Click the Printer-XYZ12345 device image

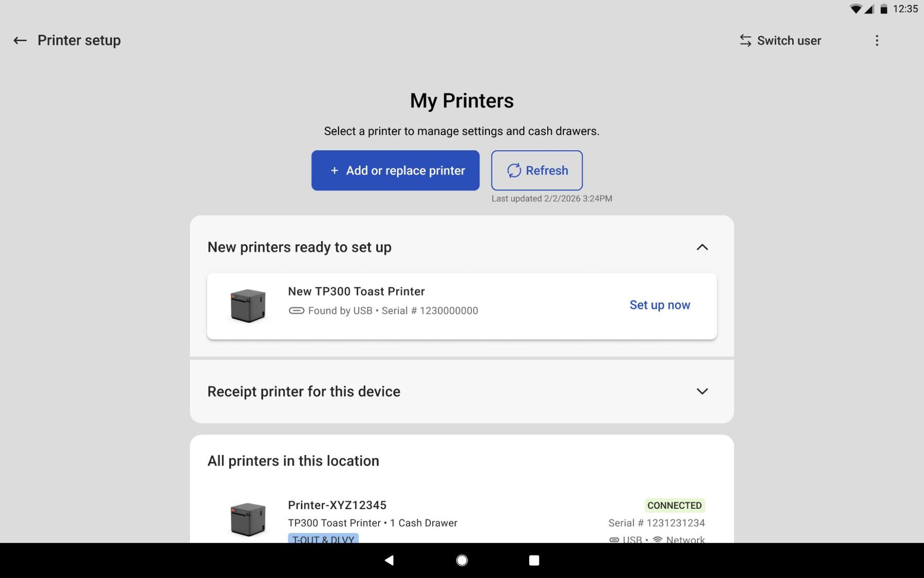pyautogui.click(x=248, y=519)
